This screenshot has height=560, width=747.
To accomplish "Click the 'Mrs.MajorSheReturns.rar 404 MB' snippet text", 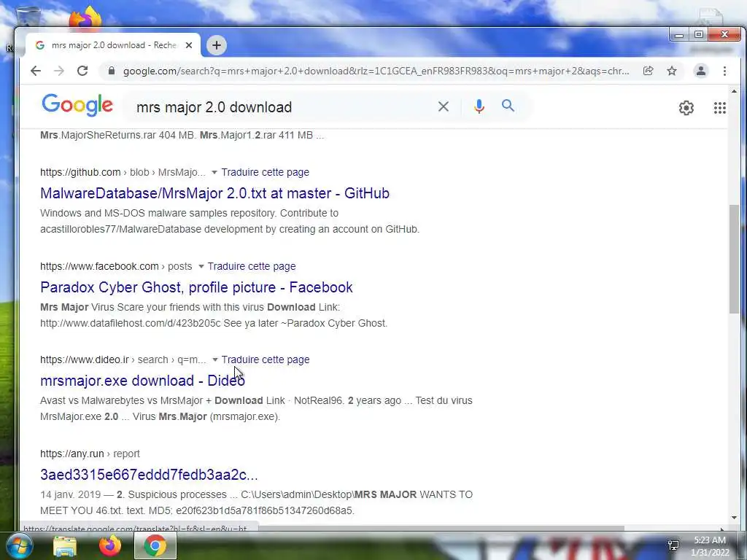I will 118,135.
